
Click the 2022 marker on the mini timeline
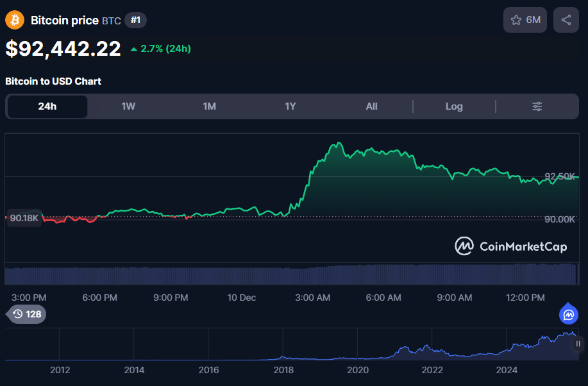432,370
